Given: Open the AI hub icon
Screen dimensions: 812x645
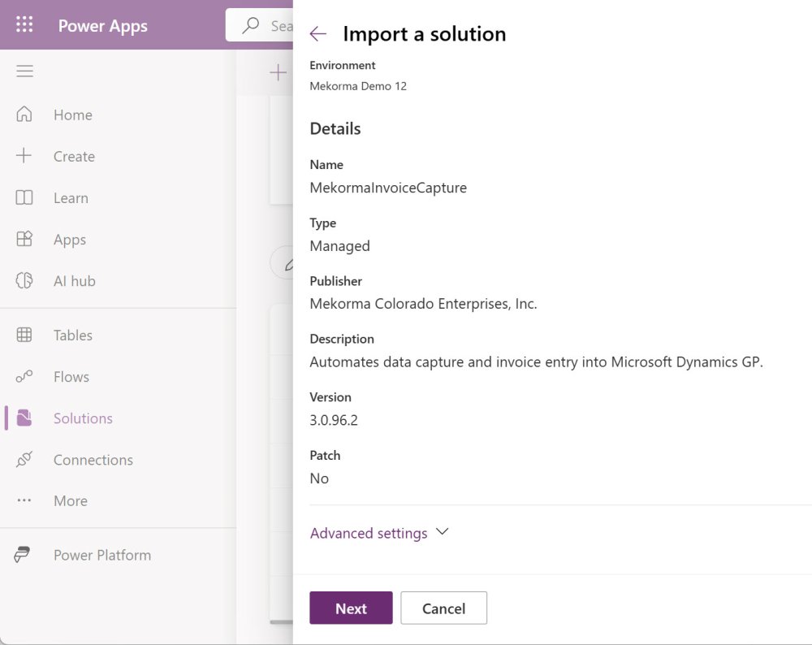Looking at the screenshot, I should point(24,281).
